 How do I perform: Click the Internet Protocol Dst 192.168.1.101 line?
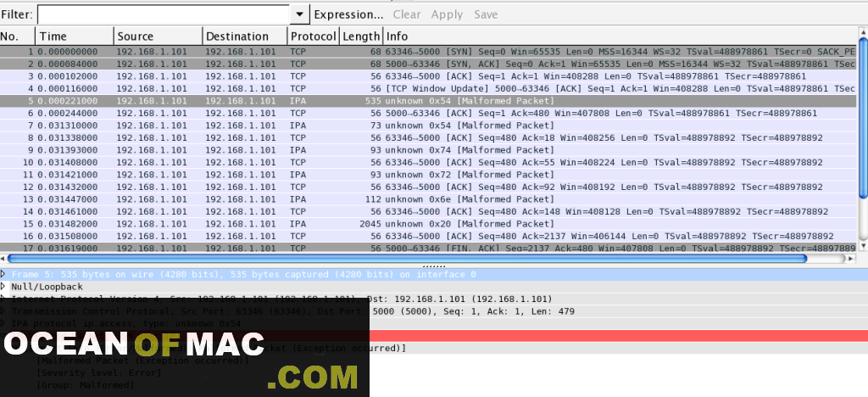point(434,299)
